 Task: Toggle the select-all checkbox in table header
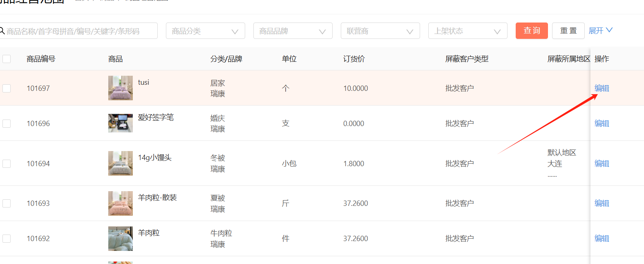[7, 59]
